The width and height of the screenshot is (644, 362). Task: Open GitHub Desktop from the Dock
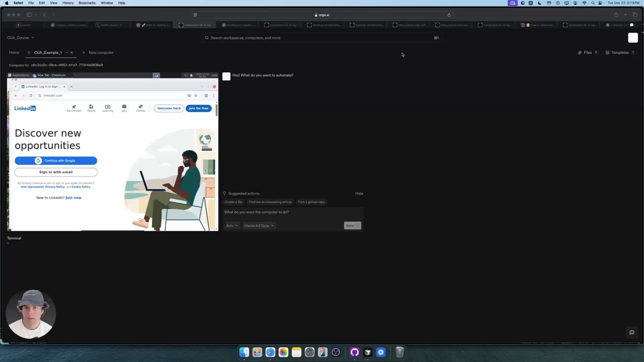(x=355, y=352)
